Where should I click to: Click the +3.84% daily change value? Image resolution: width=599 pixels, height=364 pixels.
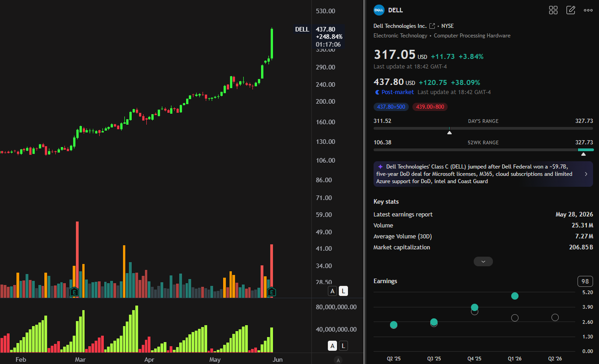[x=471, y=56]
